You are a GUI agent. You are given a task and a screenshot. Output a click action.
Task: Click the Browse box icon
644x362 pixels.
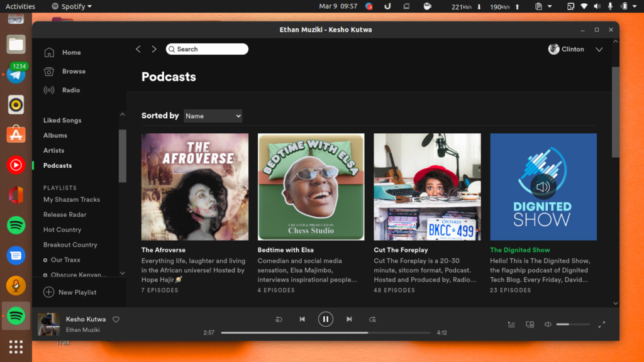tap(49, 72)
